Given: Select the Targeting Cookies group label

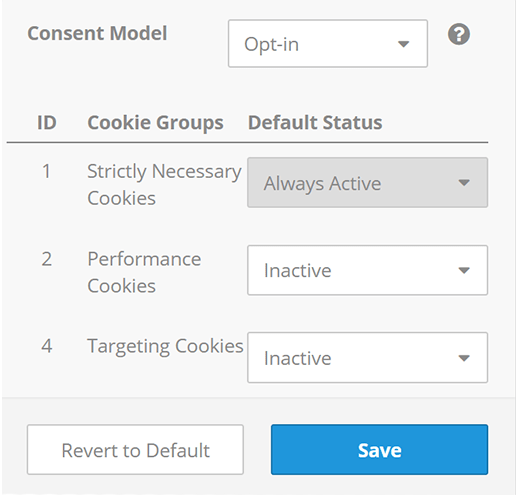Looking at the screenshot, I should [165, 347].
